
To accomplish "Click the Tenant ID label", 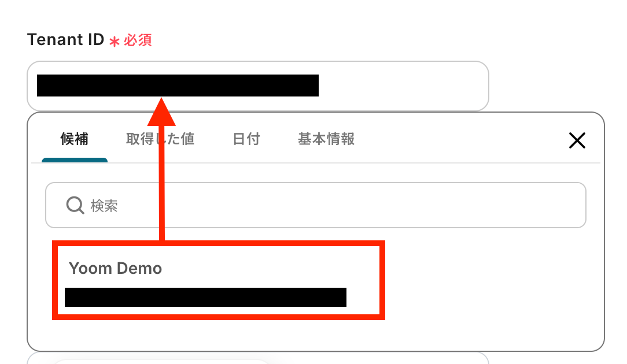I will pyautogui.click(x=65, y=39).
